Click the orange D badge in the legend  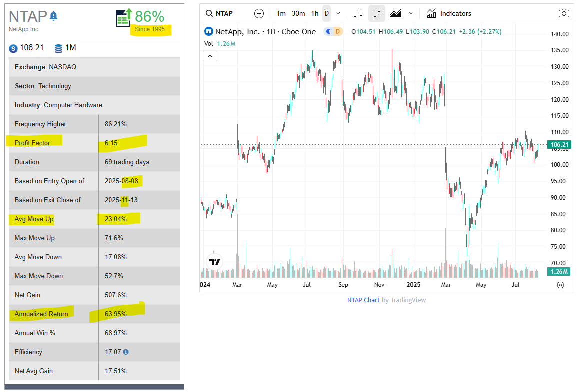click(x=338, y=31)
